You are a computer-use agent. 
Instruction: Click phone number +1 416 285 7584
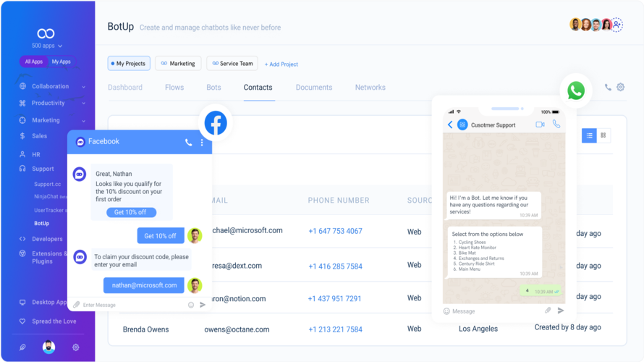click(335, 266)
